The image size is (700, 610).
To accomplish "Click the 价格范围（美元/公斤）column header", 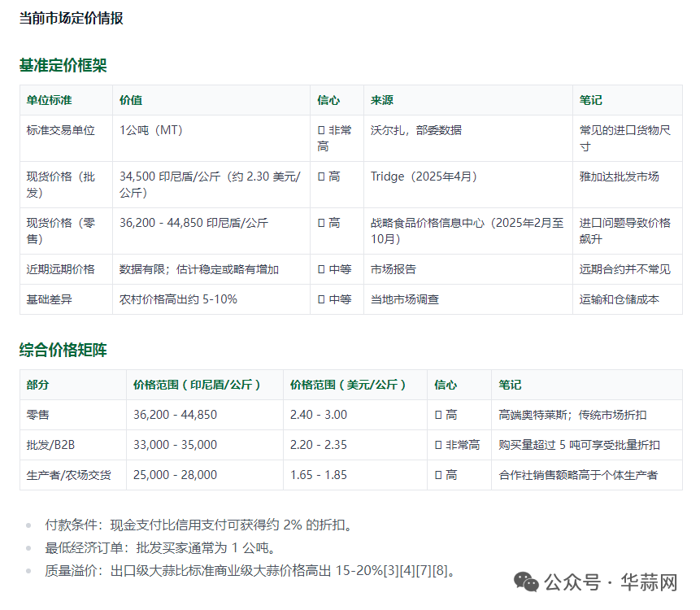I will (x=347, y=385).
